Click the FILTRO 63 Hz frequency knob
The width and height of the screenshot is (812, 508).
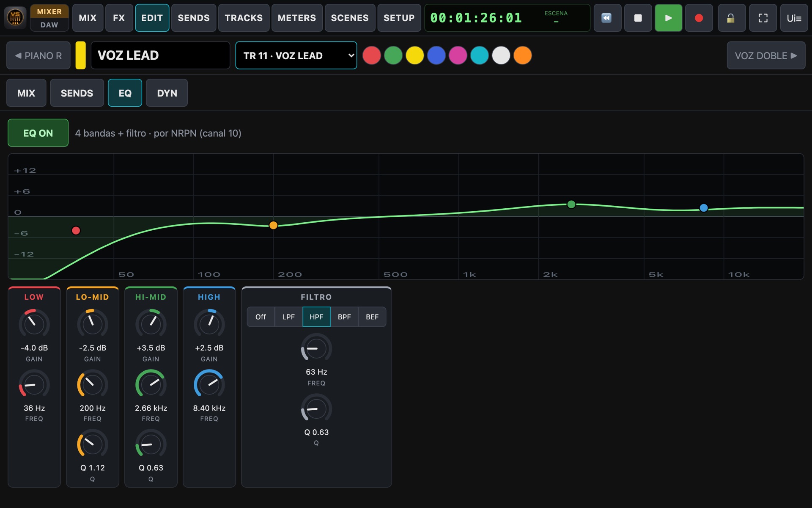(316, 348)
